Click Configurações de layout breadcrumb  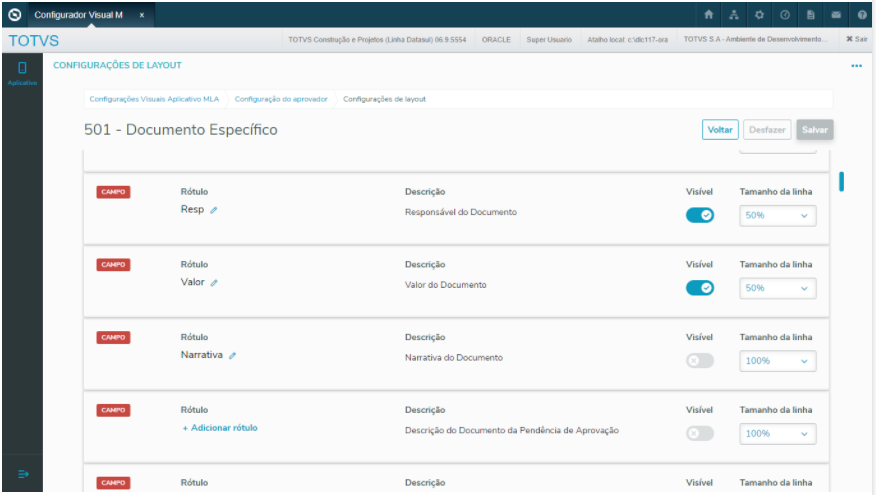tap(384, 99)
